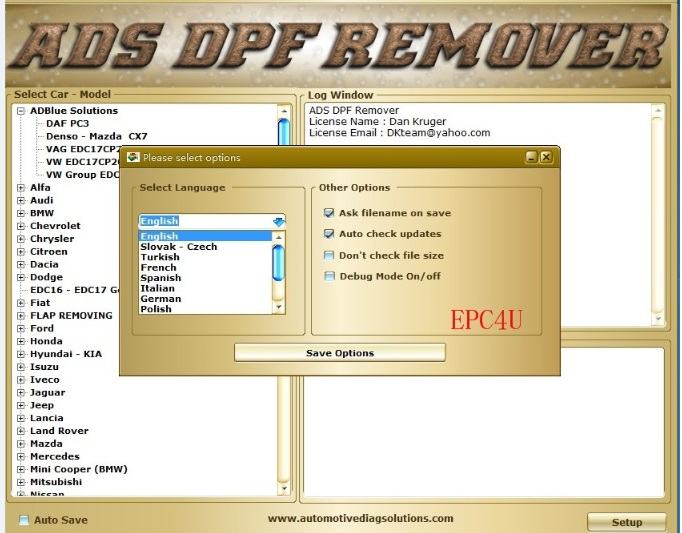This screenshot has height=533, width=682.
Task: Select the Land Rover tree label
Action: [59, 431]
